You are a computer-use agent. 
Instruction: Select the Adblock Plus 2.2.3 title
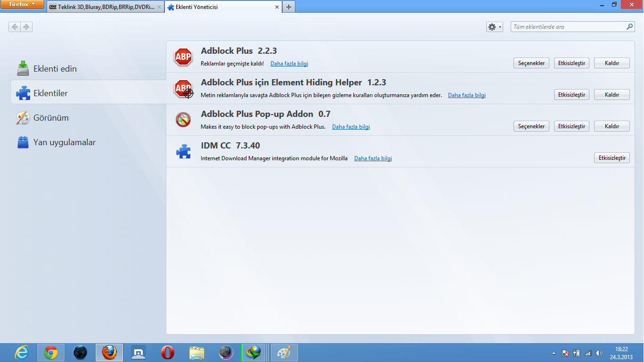pos(239,51)
